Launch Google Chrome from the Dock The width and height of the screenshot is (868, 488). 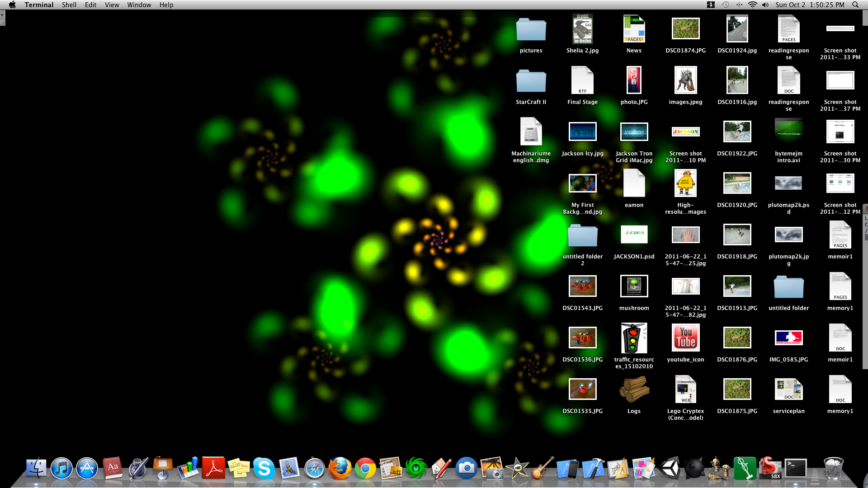coord(366,469)
